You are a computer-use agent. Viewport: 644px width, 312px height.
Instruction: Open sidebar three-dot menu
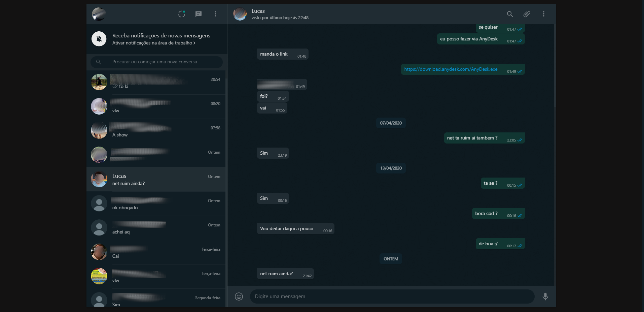(x=215, y=14)
